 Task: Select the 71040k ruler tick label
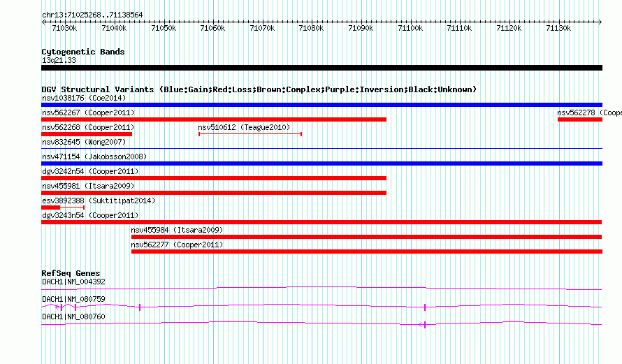tap(114, 28)
